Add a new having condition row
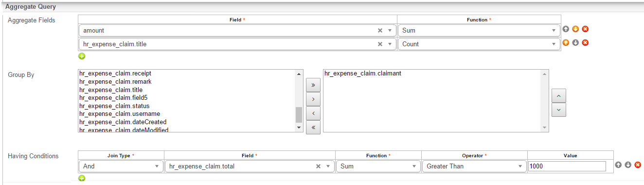 (82, 178)
